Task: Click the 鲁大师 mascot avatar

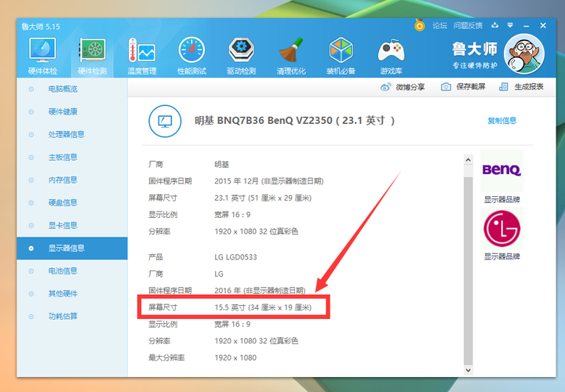Action: coord(524,53)
